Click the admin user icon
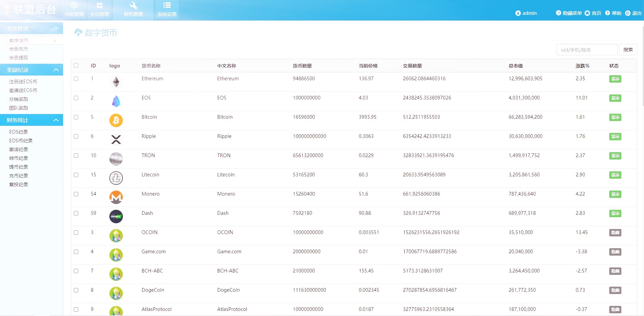 pyautogui.click(x=518, y=13)
